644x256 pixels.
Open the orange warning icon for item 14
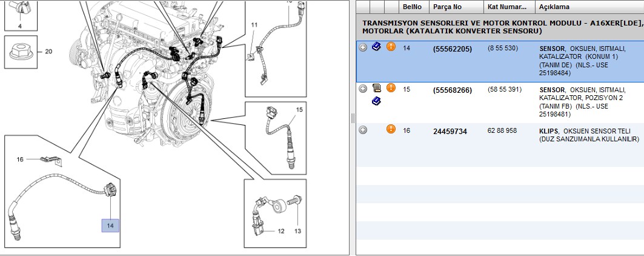[391, 47]
